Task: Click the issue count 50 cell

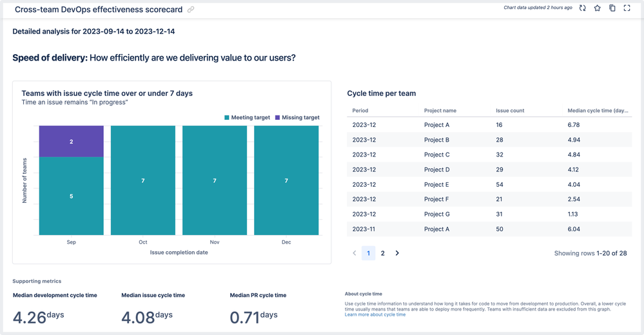Action: click(x=500, y=229)
